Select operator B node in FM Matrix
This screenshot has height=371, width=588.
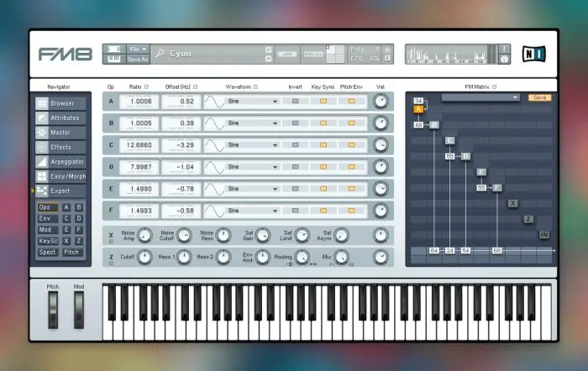[x=434, y=125]
